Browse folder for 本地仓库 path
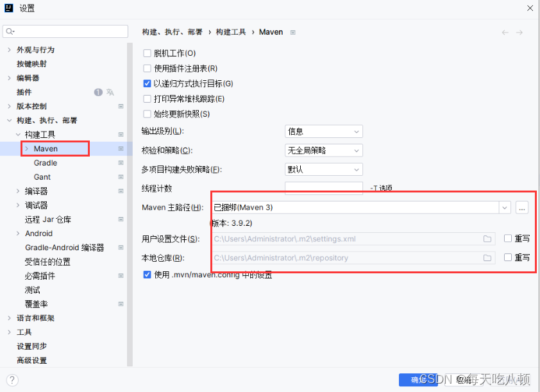Viewport: 540px width, 392px height. [x=487, y=258]
